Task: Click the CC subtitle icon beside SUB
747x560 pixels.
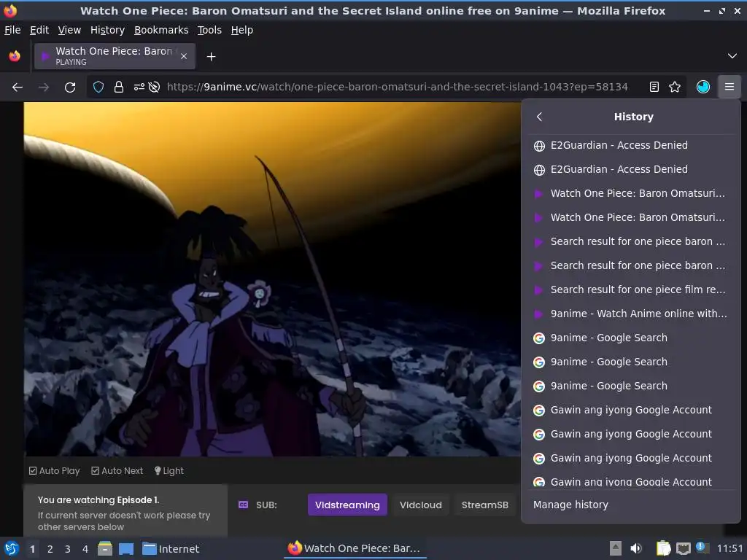Action: coord(243,505)
